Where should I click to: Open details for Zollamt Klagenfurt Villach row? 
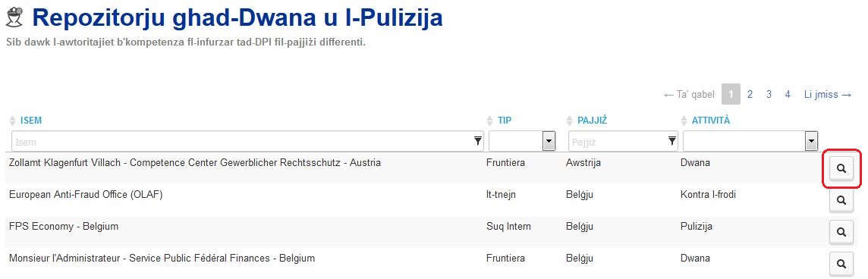coord(841,169)
